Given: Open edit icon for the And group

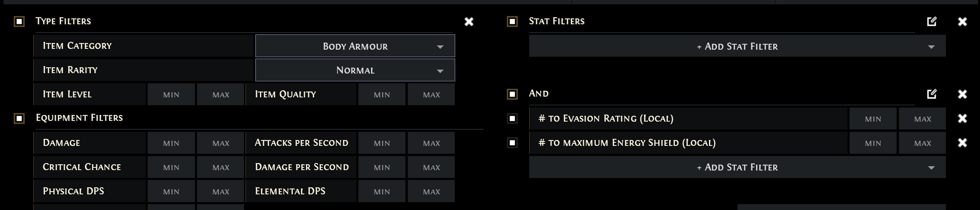Looking at the screenshot, I should click(x=932, y=94).
